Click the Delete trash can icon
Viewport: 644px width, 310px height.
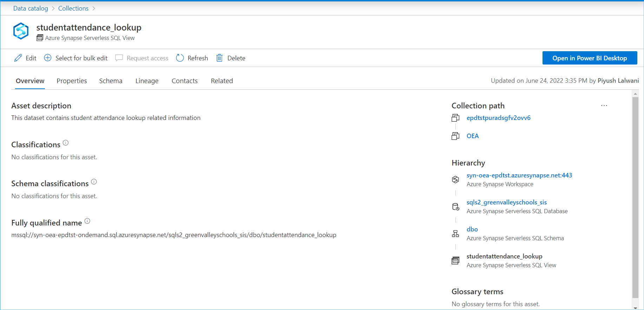point(219,58)
